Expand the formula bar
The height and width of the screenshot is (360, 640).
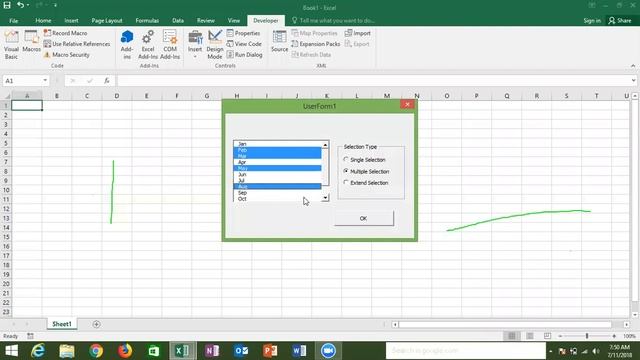tap(633, 80)
